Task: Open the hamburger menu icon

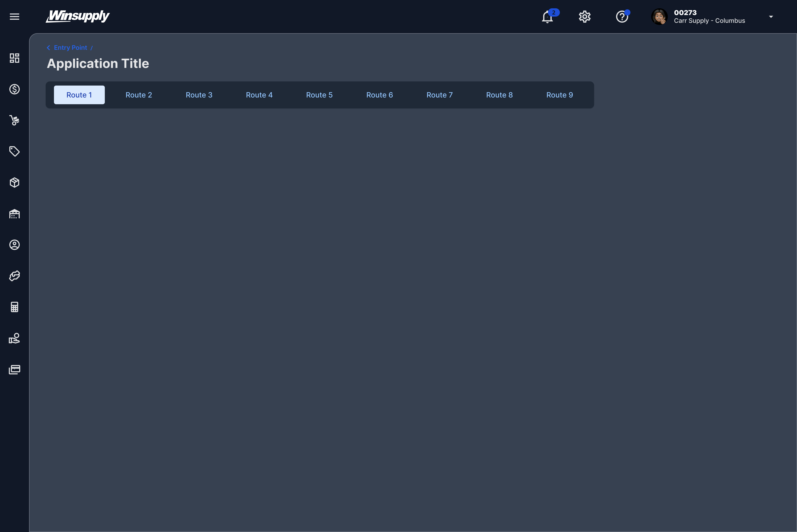Action: [14, 17]
